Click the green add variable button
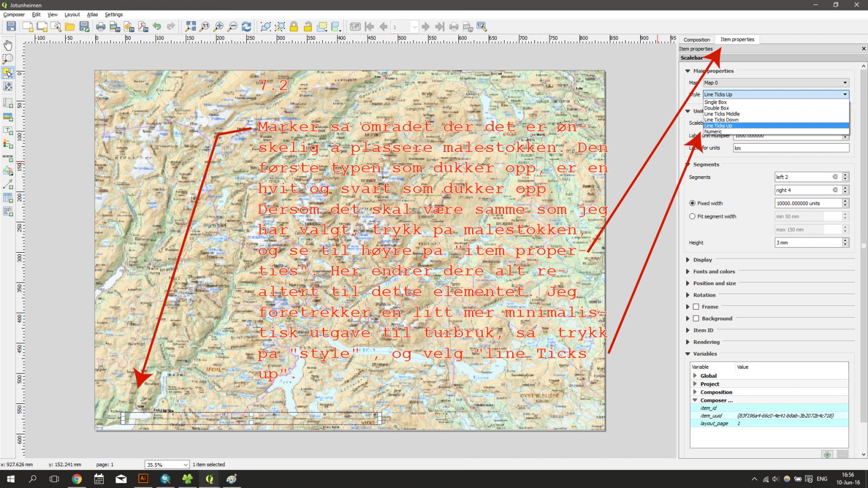The width and height of the screenshot is (868, 488). coord(827,454)
